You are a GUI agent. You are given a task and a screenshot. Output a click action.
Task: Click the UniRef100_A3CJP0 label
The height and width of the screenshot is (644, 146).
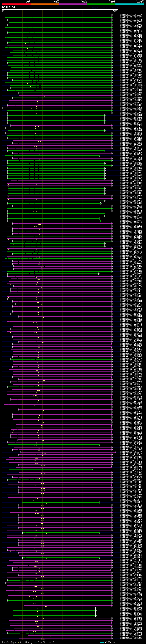pyautogui.click(x=131, y=600)
